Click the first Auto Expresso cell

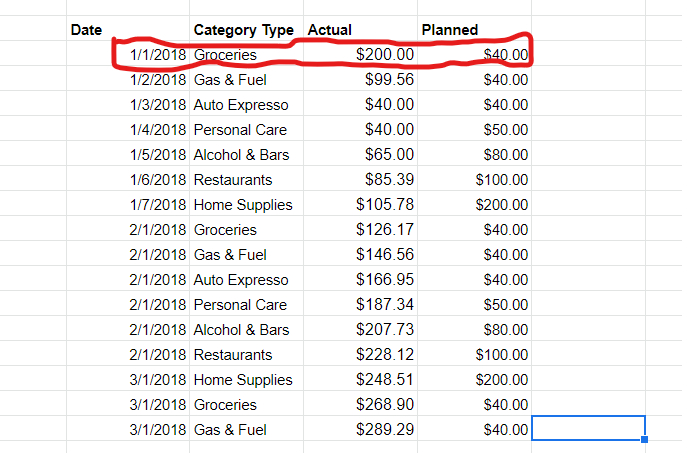pyautogui.click(x=246, y=104)
